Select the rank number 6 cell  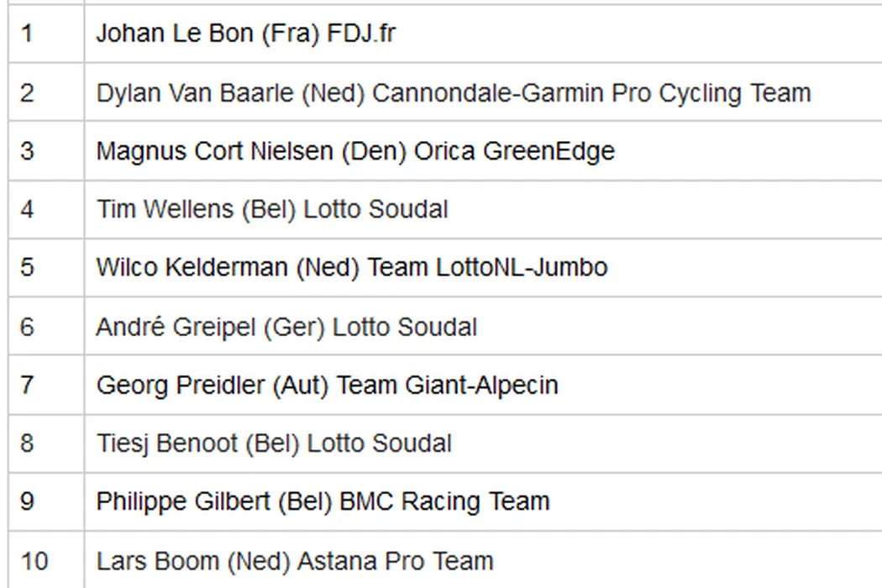(x=27, y=327)
